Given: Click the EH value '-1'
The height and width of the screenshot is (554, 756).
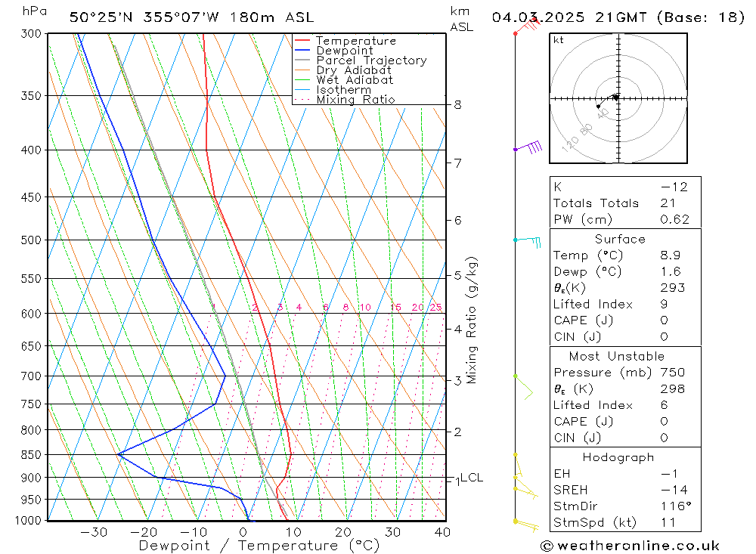Looking at the screenshot, I should tap(669, 474).
